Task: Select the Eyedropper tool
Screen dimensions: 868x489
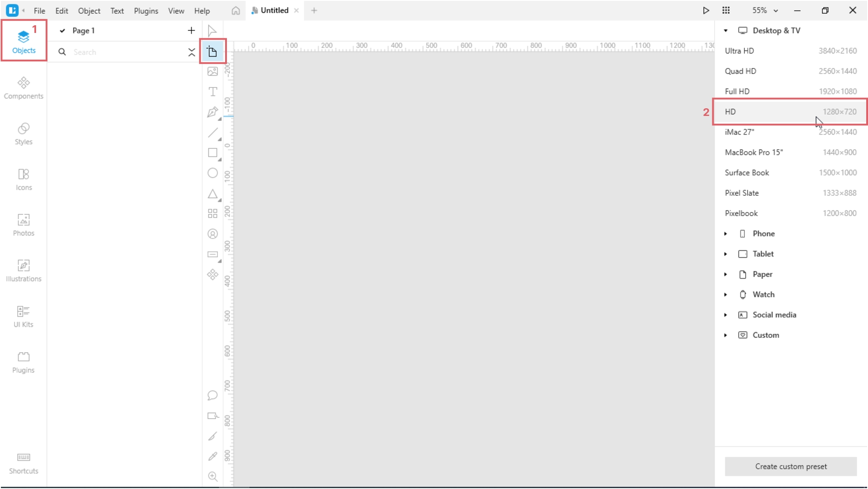Action: click(x=212, y=457)
